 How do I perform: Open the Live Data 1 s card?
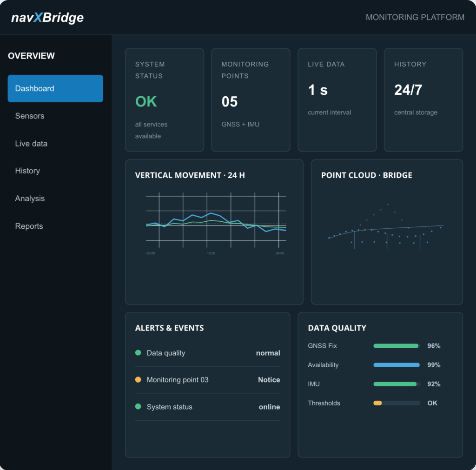(337, 99)
